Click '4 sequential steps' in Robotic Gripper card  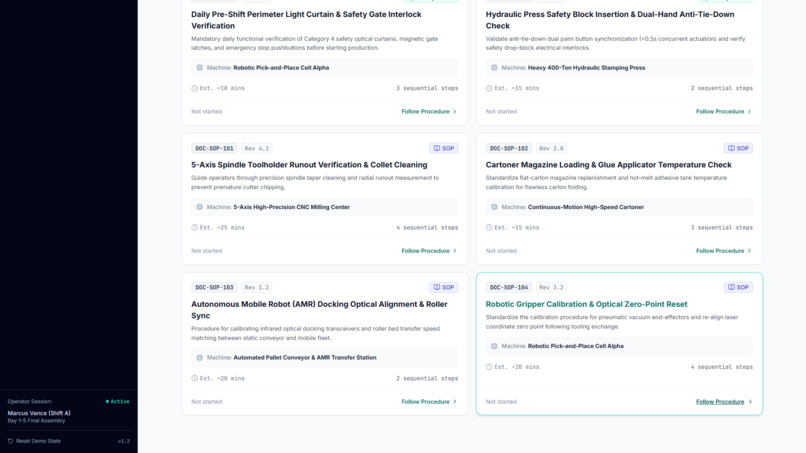722,367
